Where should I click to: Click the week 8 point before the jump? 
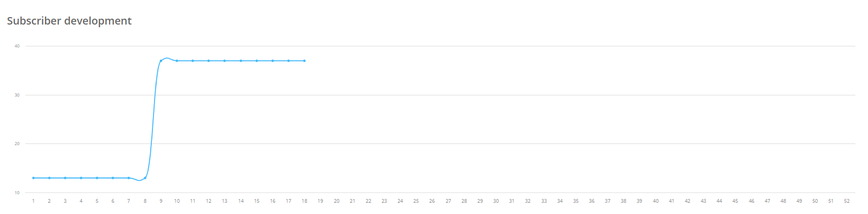point(145,178)
